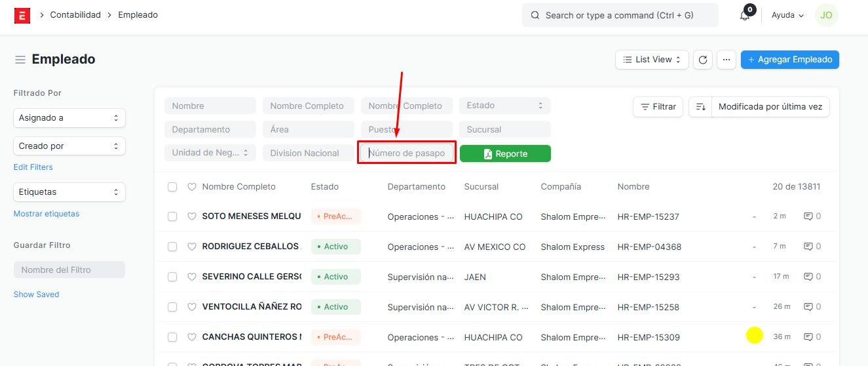Viewport: 868px width, 366px height.
Task: Go to Contabilidad breadcrumb
Action: tap(75, 14)
